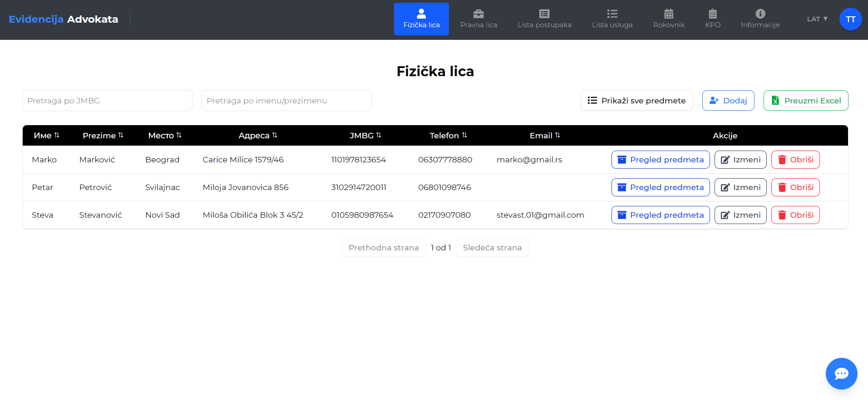
Task: Click the surname Stevanović cell
Action: 101,215
